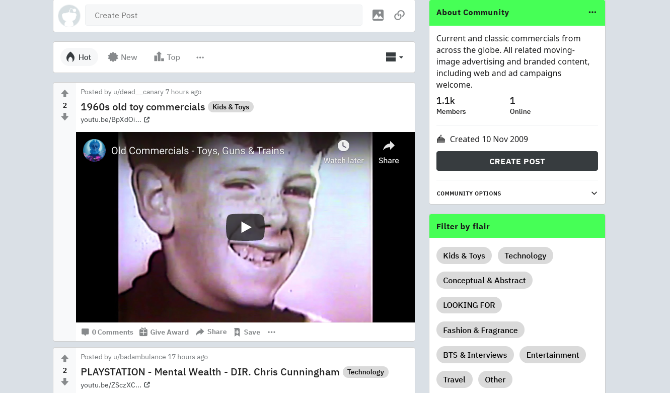Click Watch later clock on video
This screenshot has height=393, width=670.
[344, 152]
